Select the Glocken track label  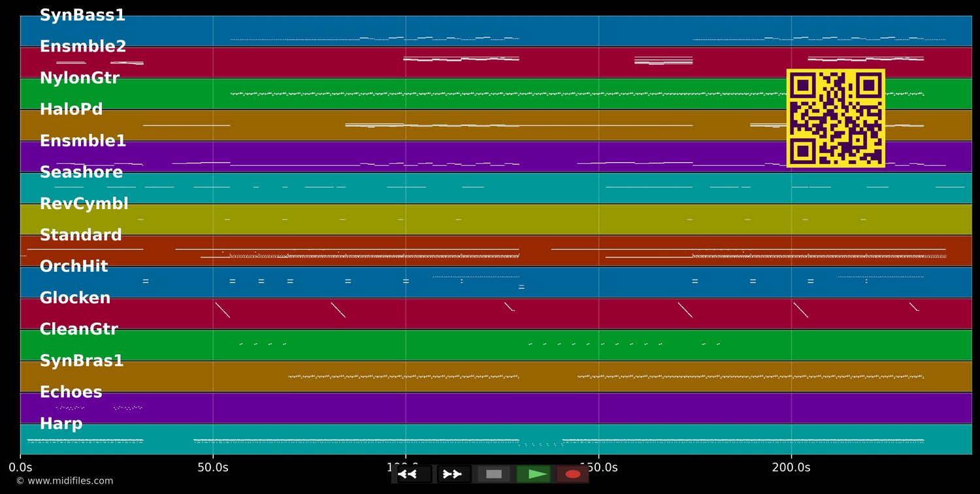(74, 297)
